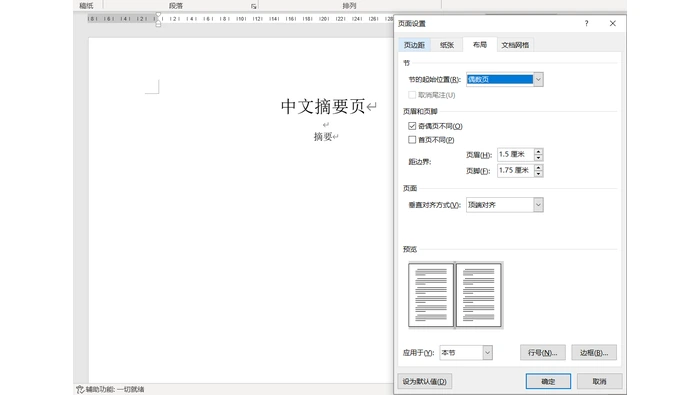Enable the 首页不同 checkbox

412,140
